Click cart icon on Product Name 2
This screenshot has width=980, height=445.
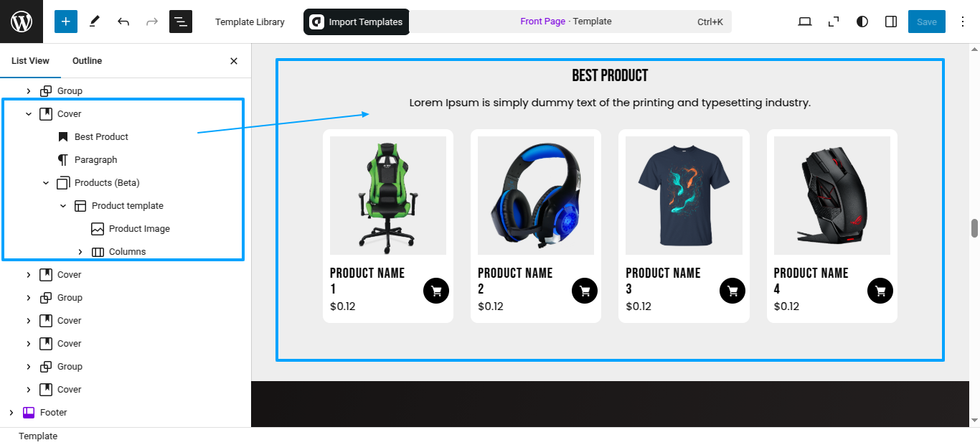[585, 291]
